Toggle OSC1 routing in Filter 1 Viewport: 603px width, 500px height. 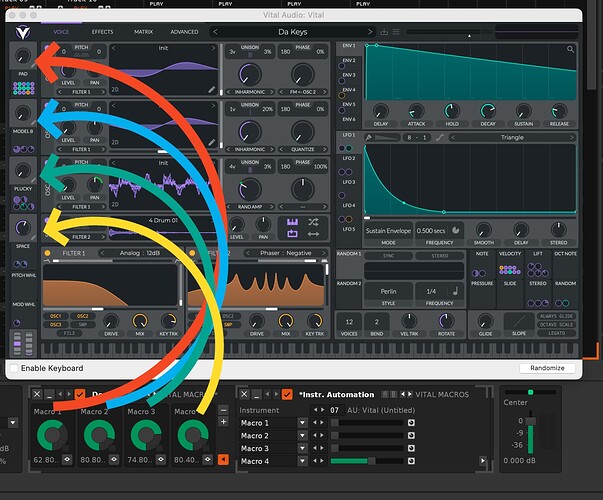coord(55,316)
